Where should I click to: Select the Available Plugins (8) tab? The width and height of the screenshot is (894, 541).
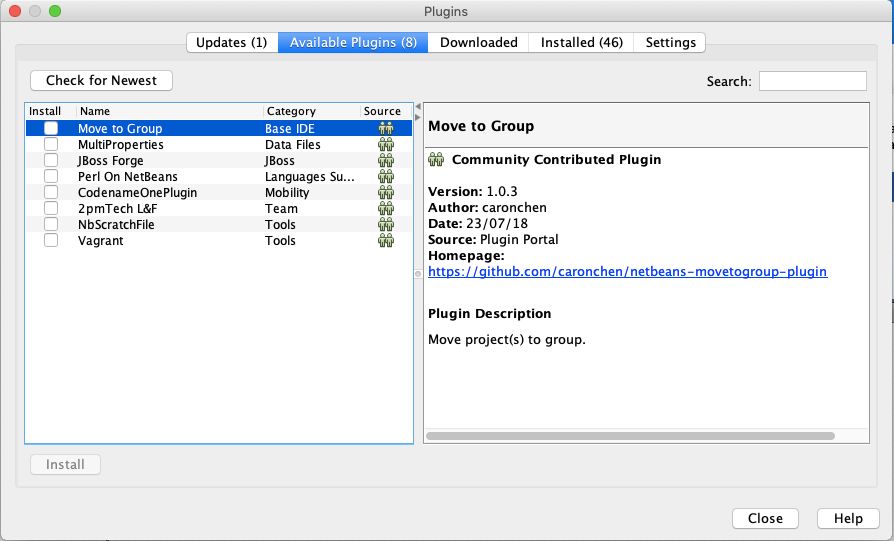[x=353, y=43]
